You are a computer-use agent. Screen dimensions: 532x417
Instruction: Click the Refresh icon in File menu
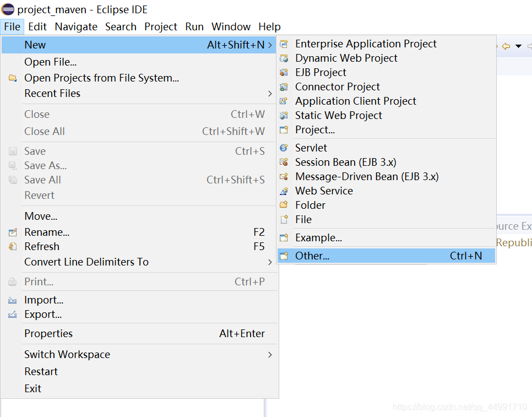point(13,246)
